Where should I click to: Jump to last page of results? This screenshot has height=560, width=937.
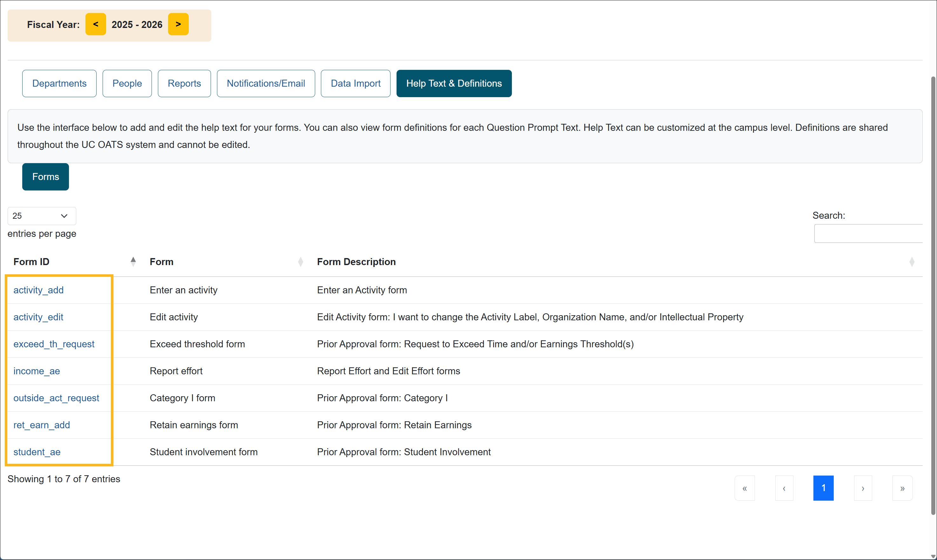902,488
